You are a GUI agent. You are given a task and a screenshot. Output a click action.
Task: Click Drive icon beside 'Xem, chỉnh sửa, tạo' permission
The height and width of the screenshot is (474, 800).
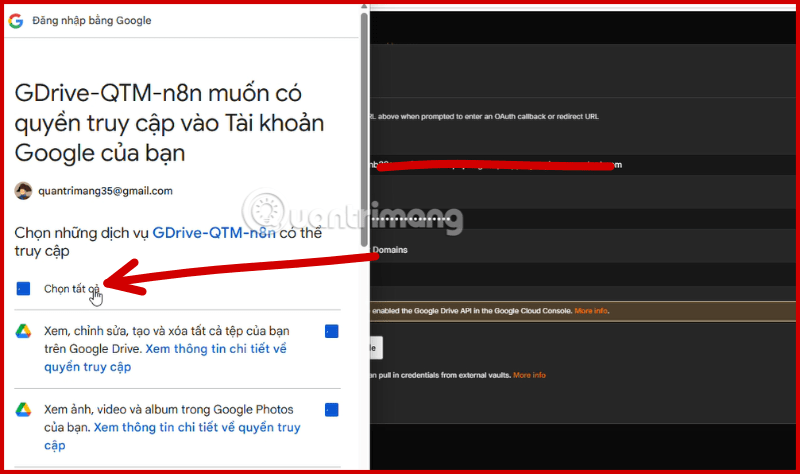tap(23, 331)
